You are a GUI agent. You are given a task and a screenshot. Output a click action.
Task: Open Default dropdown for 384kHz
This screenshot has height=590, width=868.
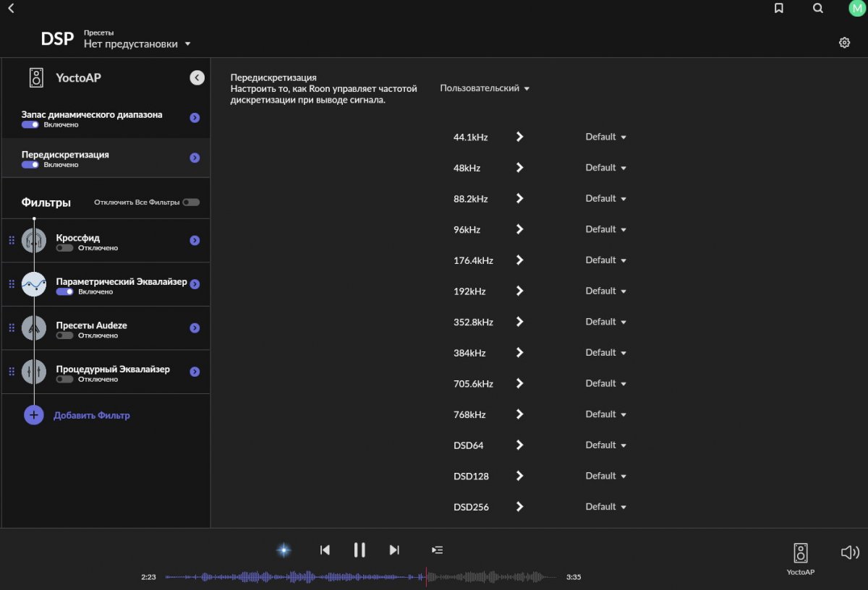[x=605, y=353]
